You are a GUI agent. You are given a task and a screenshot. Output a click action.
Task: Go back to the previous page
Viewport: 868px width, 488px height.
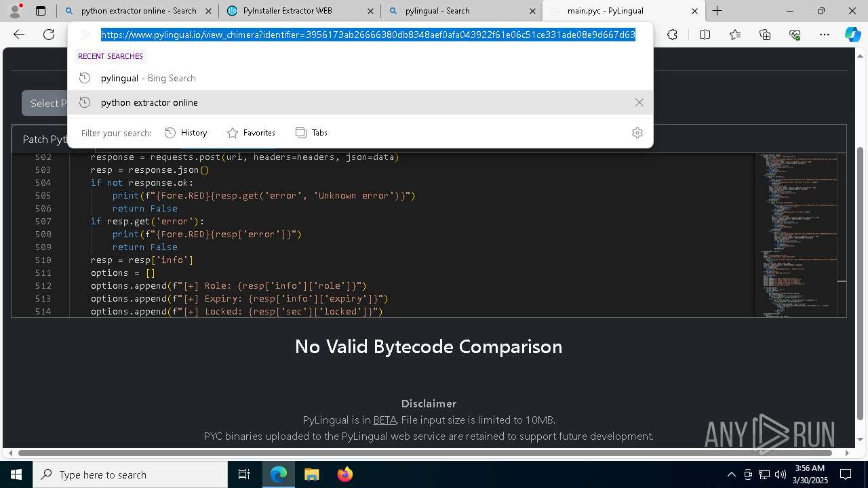click(19, 35)
